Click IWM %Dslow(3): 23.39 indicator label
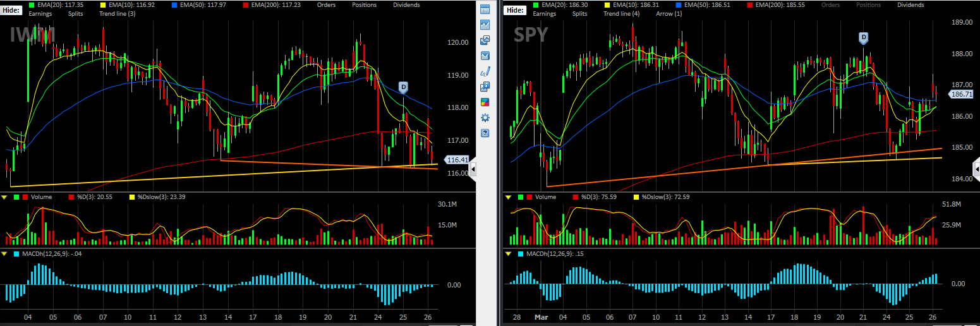980x326 pixels. point(160,197)
